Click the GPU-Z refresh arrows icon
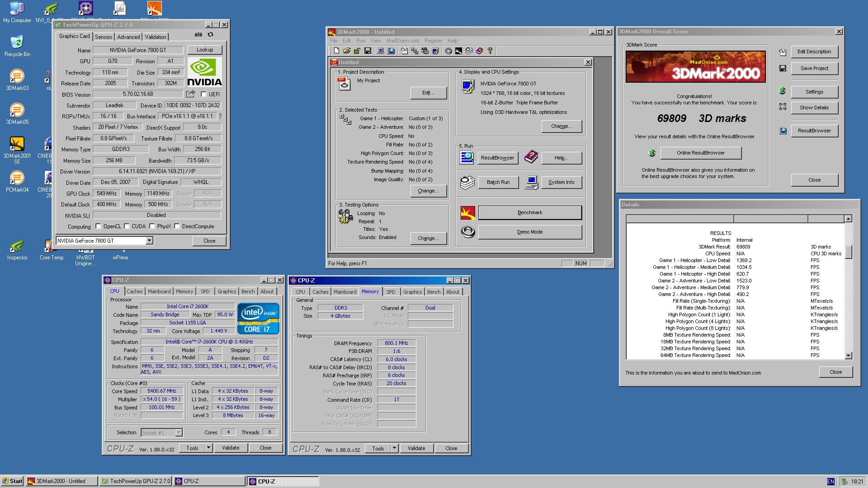The image size is (868, 488). point(210,34)
